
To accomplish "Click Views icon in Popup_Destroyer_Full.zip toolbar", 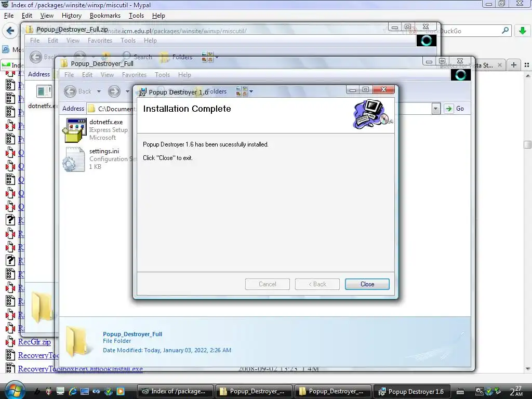I will tap(207, 57).
